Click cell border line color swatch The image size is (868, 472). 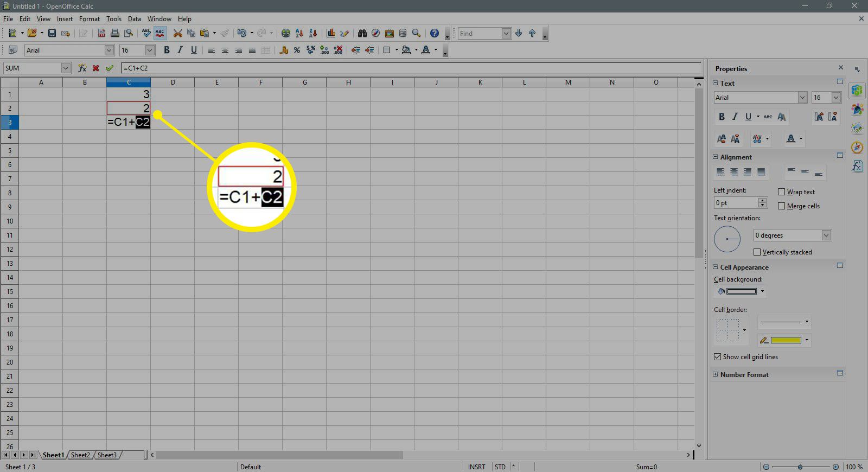(x=786, y=341)
